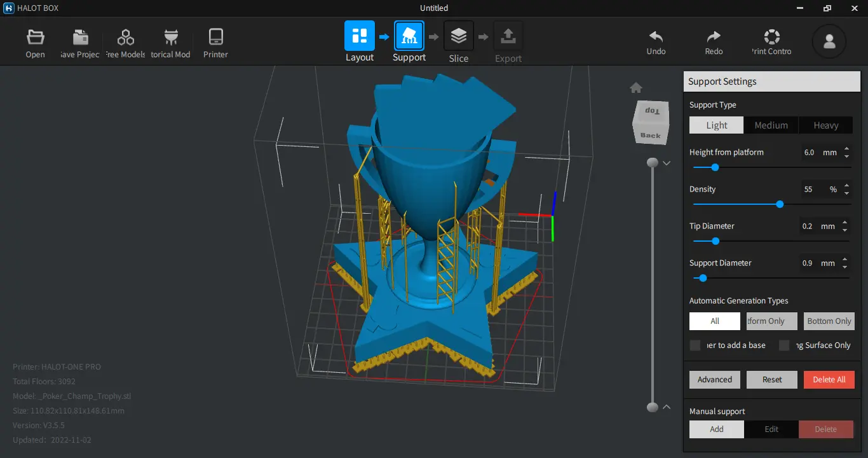Click the top handle of layer slider

click(653, 163)
